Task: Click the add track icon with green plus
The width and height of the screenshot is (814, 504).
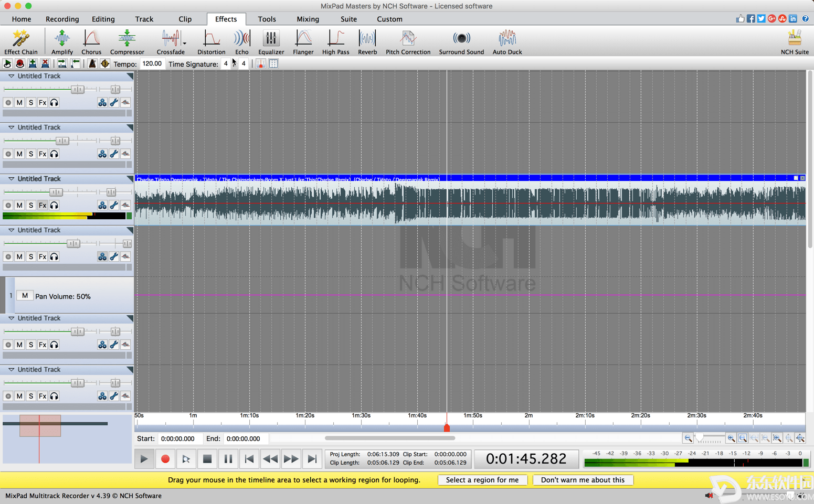Action: click(33, 64)
